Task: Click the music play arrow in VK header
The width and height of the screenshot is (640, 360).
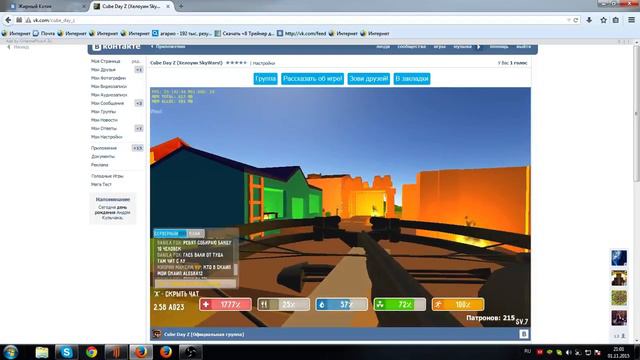Action: tap(479, 47)
